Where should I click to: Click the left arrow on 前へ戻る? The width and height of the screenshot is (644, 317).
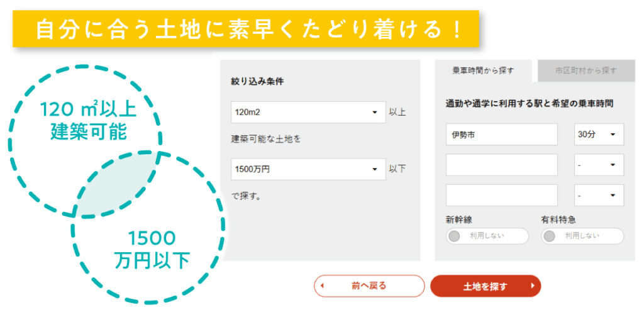tap(323, 286)
